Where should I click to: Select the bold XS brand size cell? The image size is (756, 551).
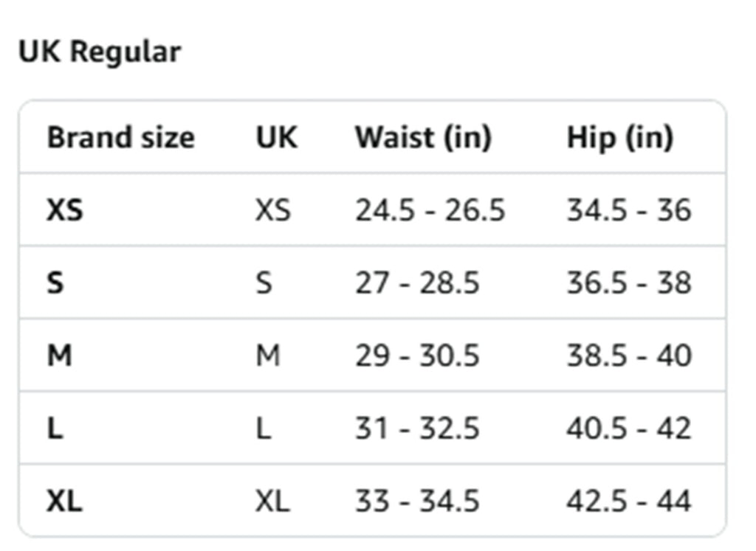(65, 211)
